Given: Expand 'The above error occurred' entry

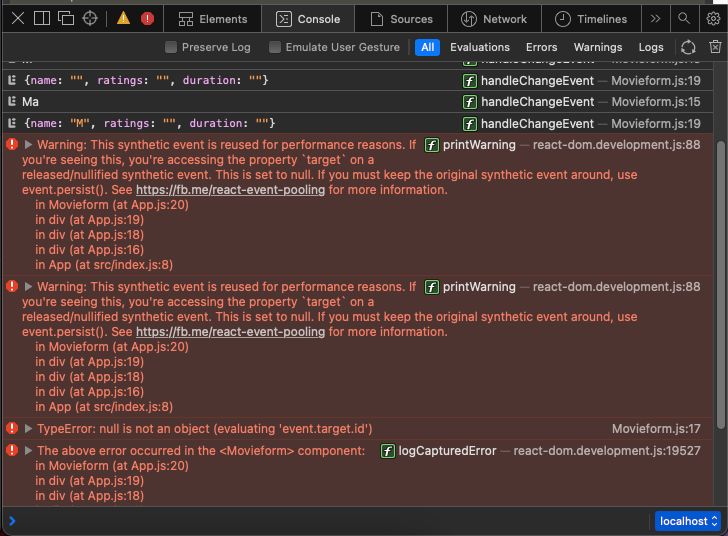Looking at the screenshot, I should pyautogui.click(x=28, y=451).
